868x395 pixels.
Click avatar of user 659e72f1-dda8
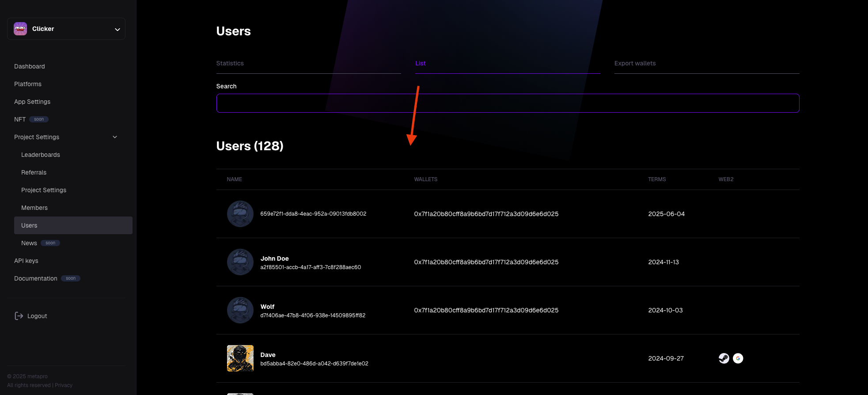pos(240,214)
